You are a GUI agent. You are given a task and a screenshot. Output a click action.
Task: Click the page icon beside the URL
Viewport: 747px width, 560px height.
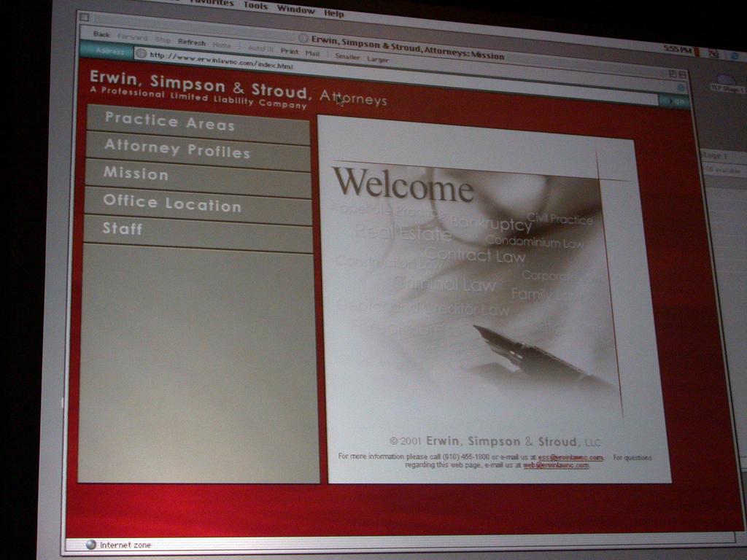click(141, 53)
